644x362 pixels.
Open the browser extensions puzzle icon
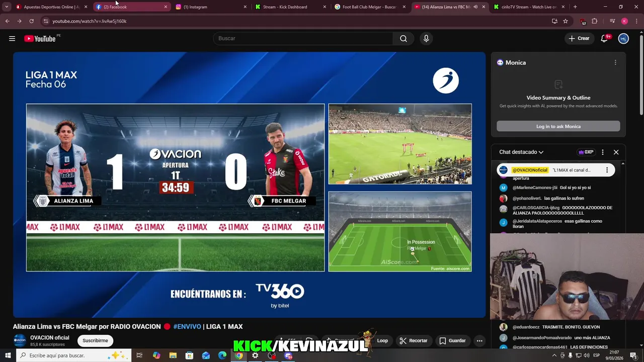click(595, 21)
